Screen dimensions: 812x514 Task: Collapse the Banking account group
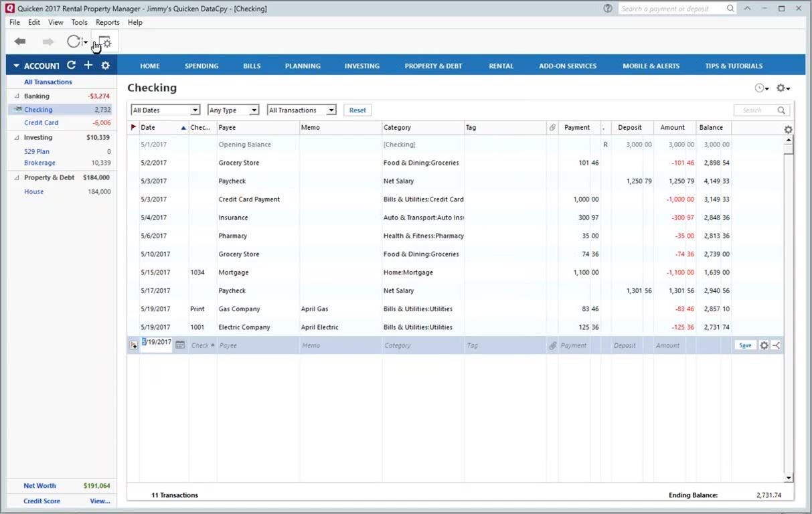click(x=17, y=96)
